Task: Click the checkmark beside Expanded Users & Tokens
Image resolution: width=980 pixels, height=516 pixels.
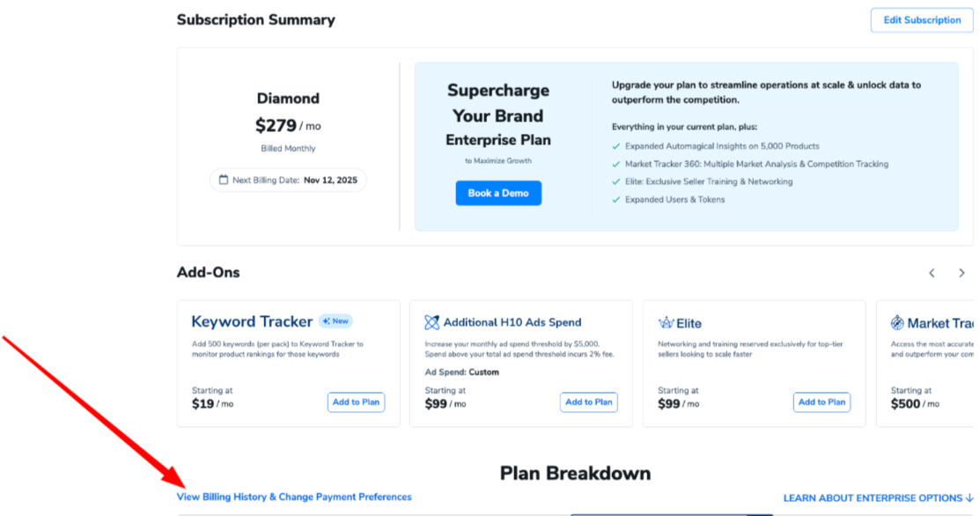Action: coord(615,200)
